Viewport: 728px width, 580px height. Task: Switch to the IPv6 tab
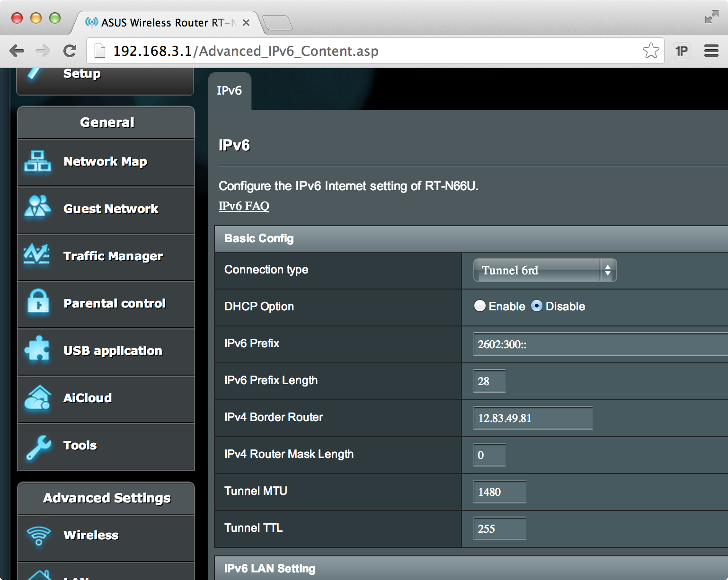[x=229, y=91]
